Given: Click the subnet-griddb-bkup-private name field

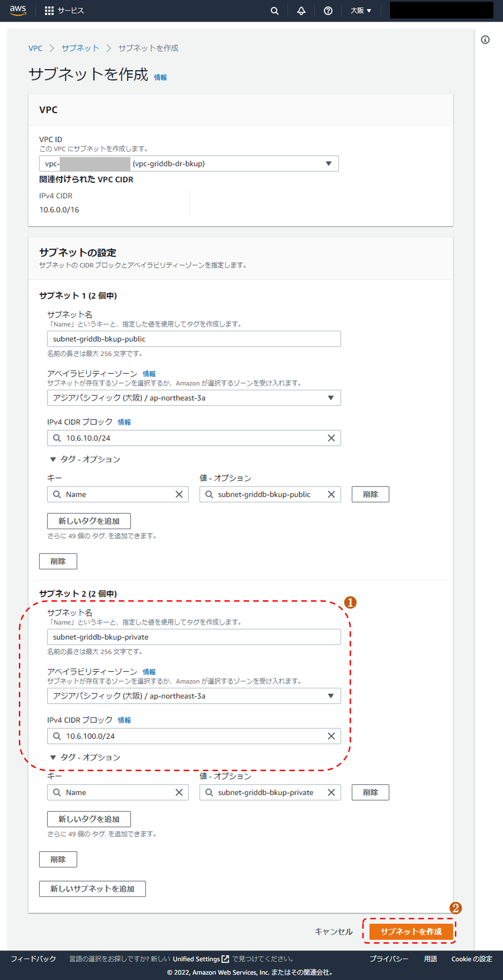Looking at the screenshot, I should 194,637.
